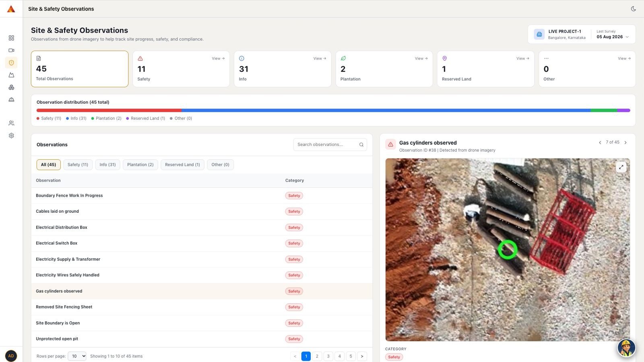Open the users icon in the sidebar
Screen dimensions: 644x362
click(11, 123)
